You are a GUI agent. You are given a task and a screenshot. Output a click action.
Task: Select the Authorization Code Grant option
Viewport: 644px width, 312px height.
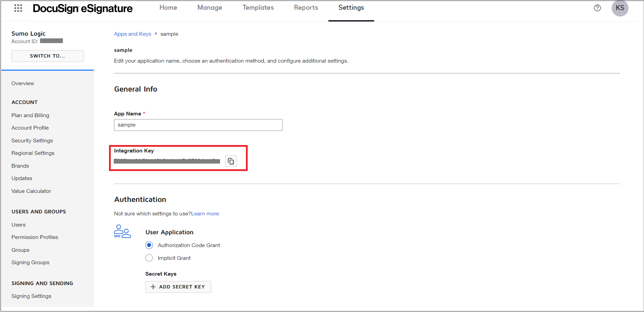[x=149, y=245]
